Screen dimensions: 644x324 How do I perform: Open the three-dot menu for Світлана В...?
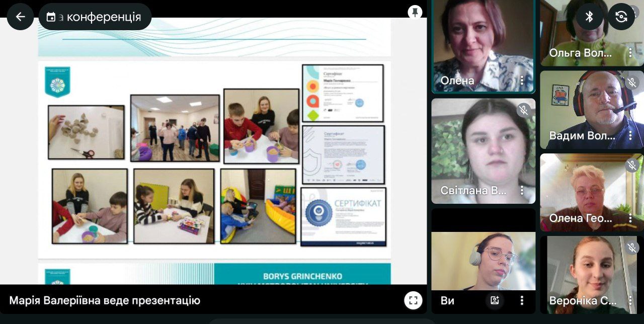pyautogui.click(x=522, y=190)
